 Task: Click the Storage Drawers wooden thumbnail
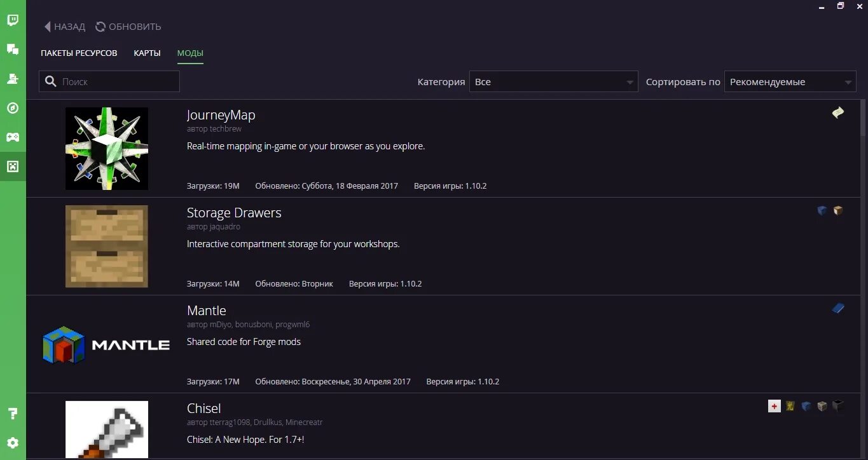click(107, 247)
